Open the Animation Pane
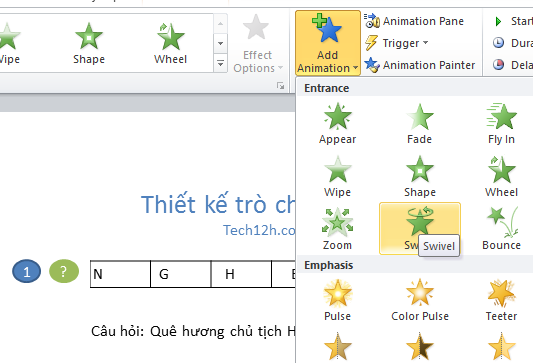533x363 pixels. pyautogui.click(x=414, y=21)
